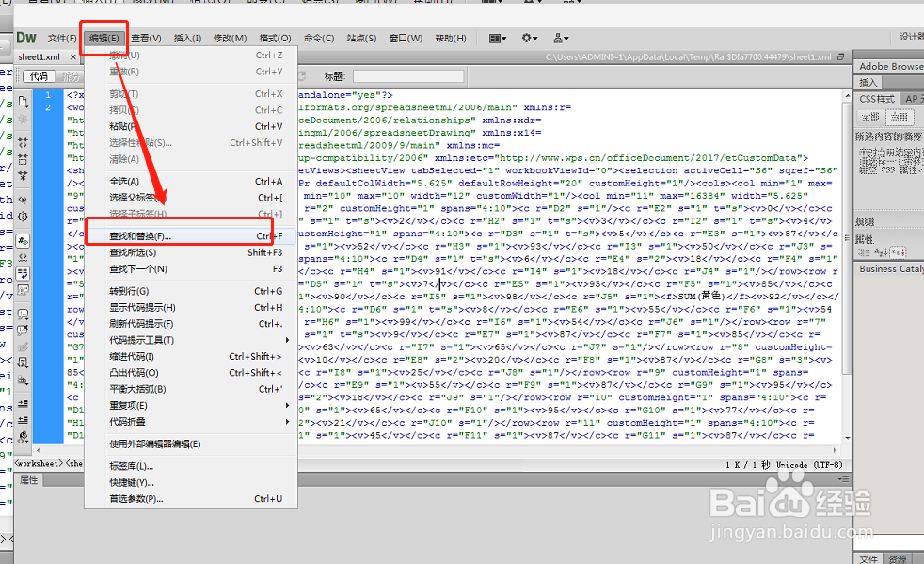
Task: Open the 查看(V) menu
Action: [x=146, y=39]
